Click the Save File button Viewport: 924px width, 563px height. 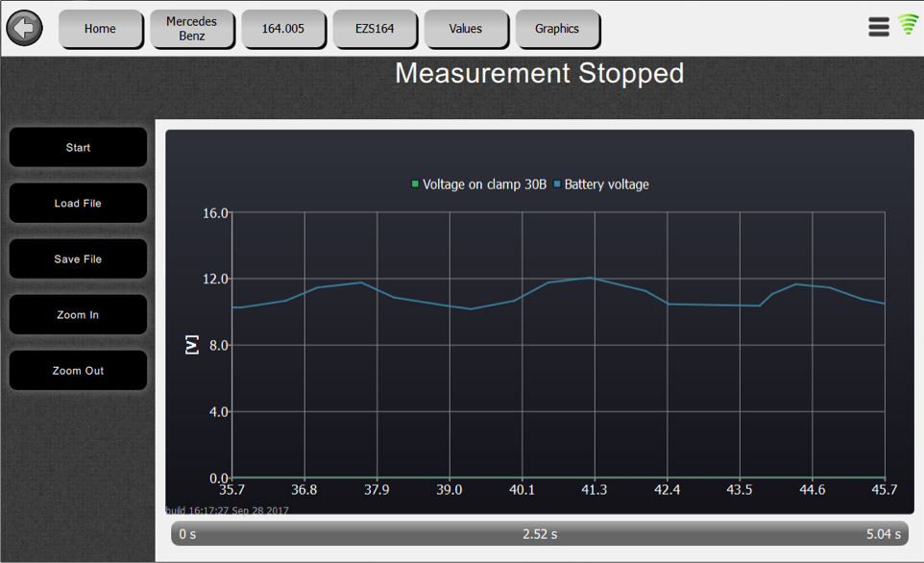click(x=78, y=258)
